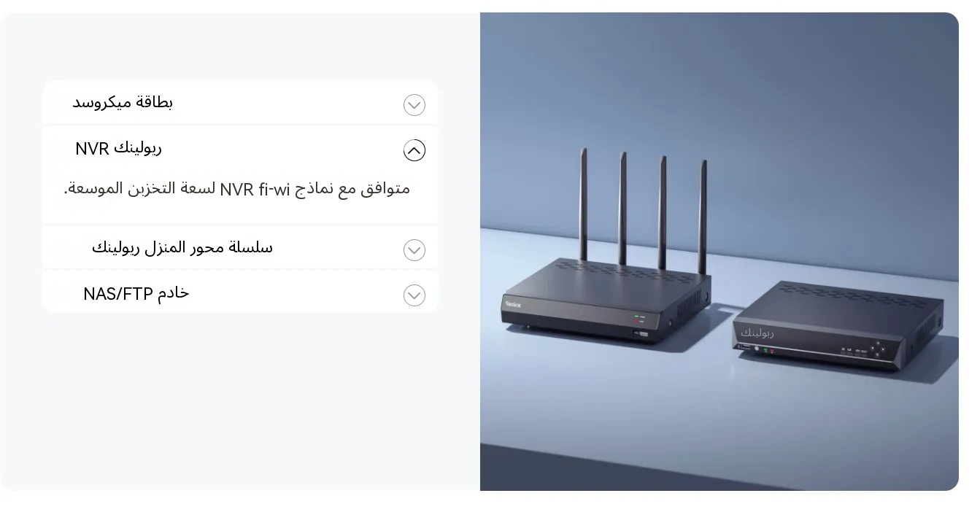Open the خادم NAS/FTP heading
The image size is (980, 512).
pos(136,293)
